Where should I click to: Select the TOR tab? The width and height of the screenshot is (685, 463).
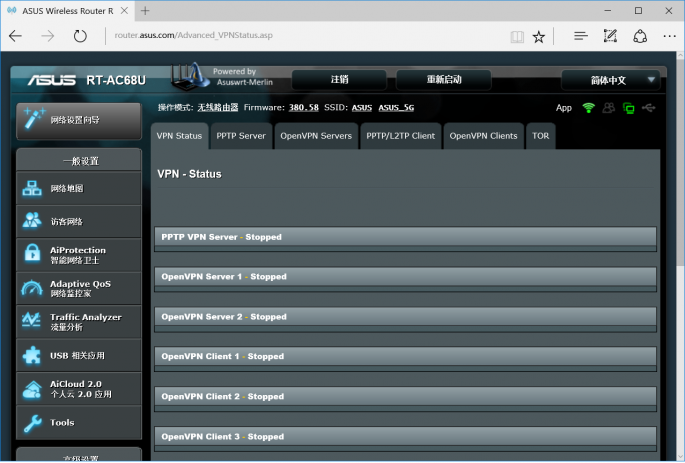click(x=540, y=136)
